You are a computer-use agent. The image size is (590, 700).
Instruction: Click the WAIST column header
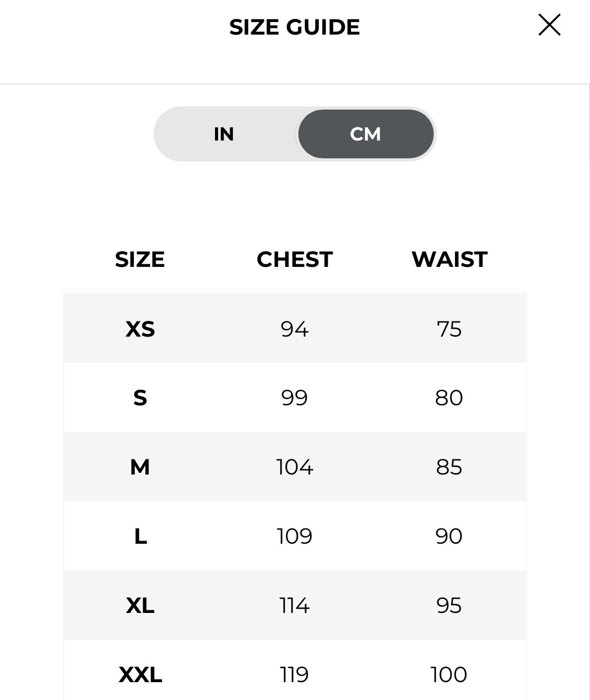pos(449,260)
